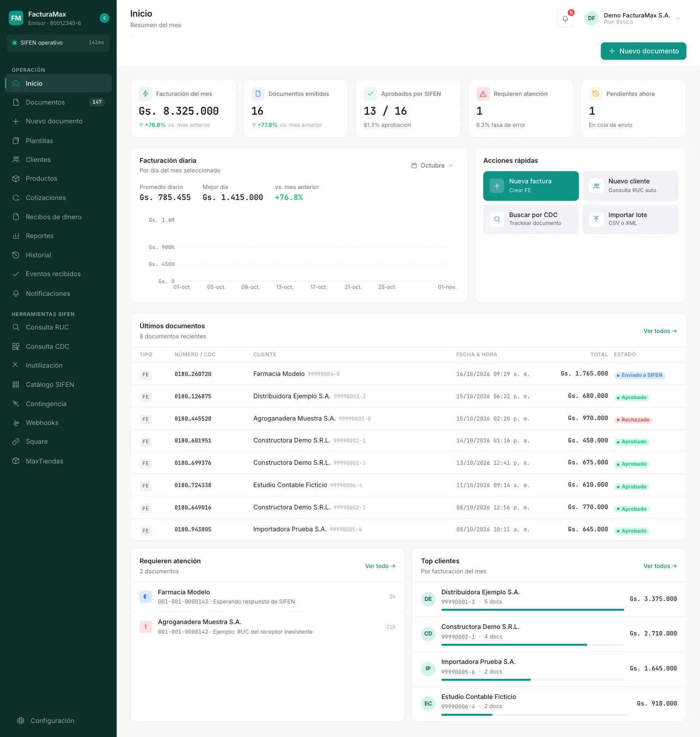Image resolution: width=700 pixels, height=737 pixels.
Task: Click the Cotizaciones sidebar icon
Action: pos(16,198)
